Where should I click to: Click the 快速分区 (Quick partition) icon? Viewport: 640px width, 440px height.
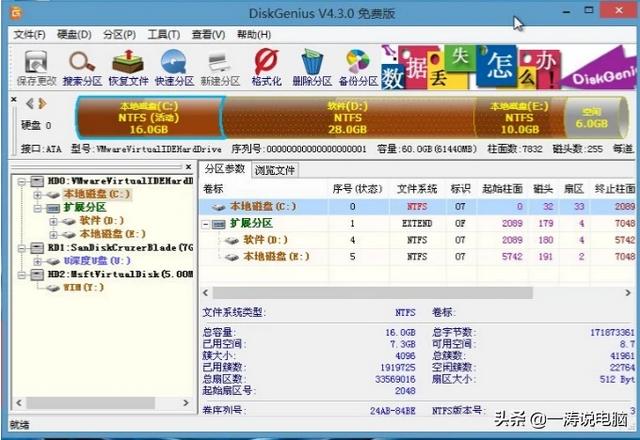coord(175,67)
